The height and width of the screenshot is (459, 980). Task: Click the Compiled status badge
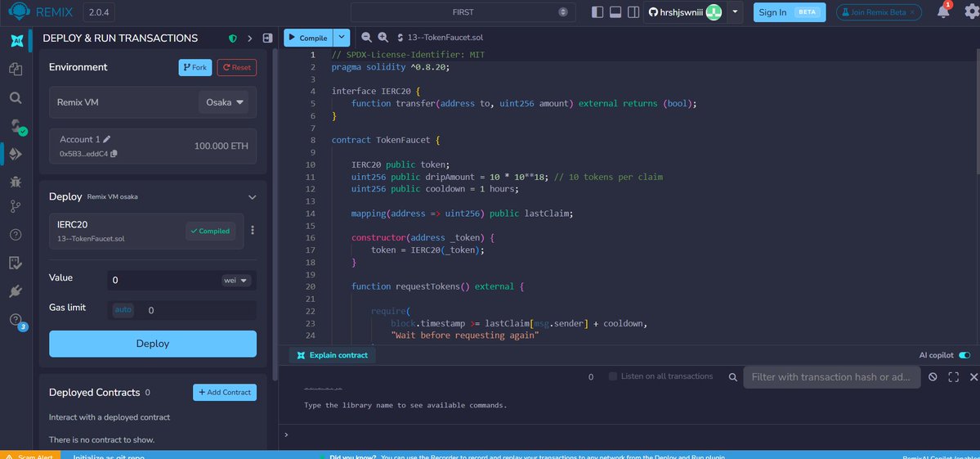pos(211,231)
